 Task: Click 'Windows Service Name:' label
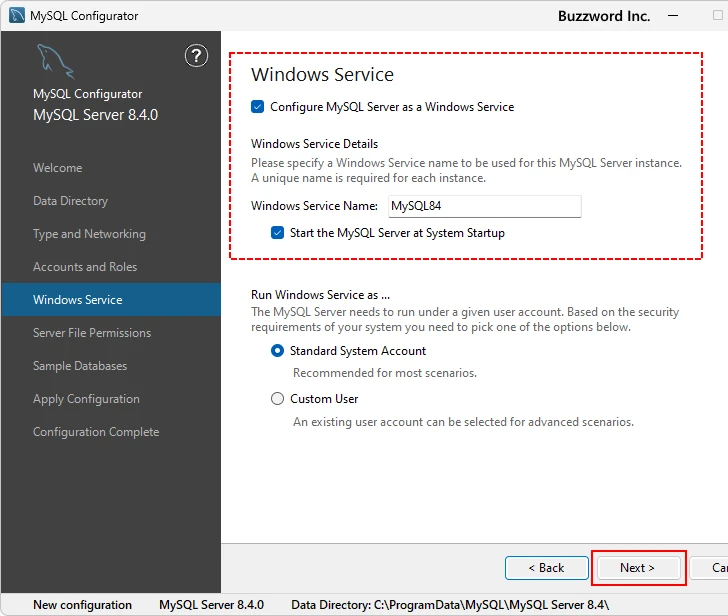(314, 206)
